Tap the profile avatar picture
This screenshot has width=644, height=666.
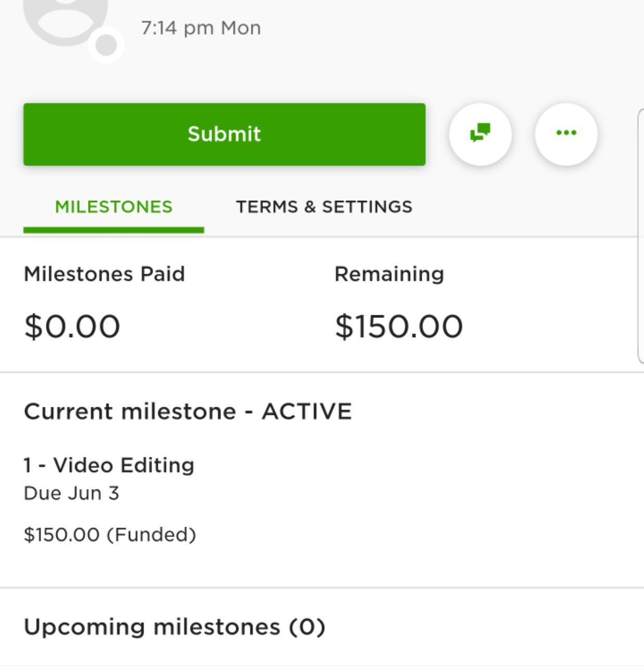[65, 21]
